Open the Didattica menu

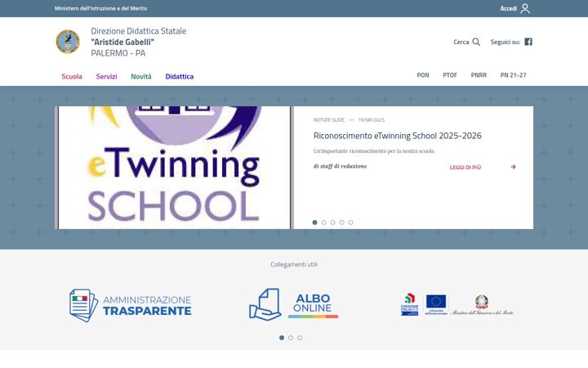click(179, 76)
